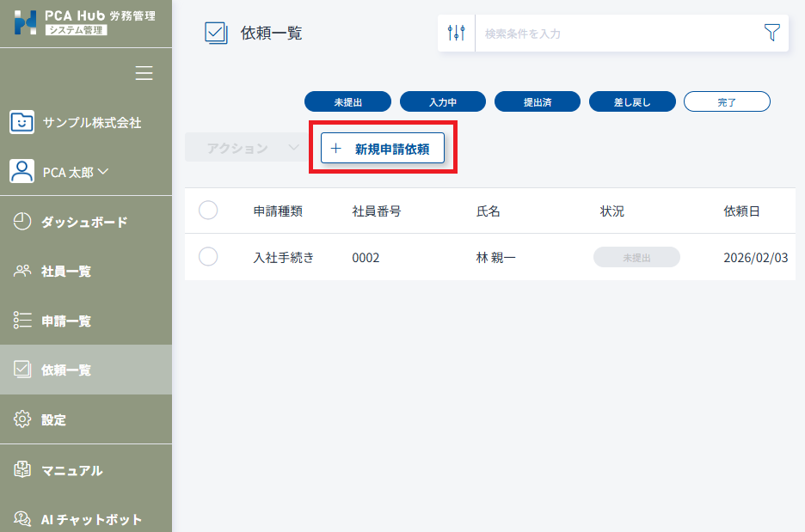Click the 新規申請依頼 button
805x532 pixels.
click(383, 148)
